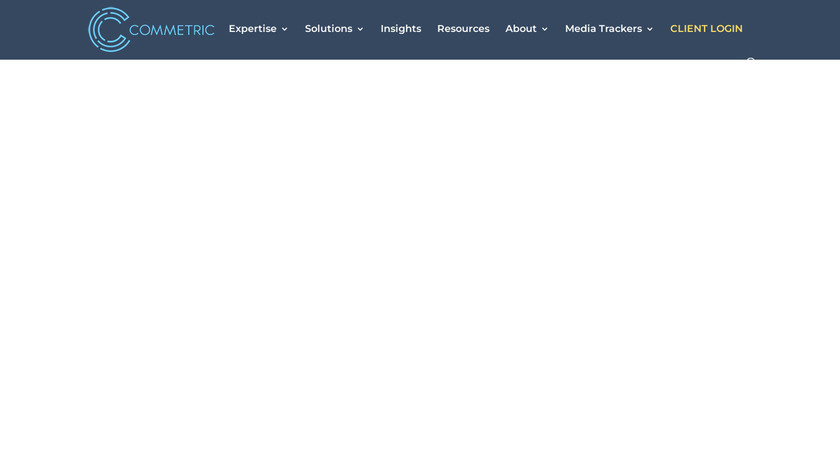Open the Solutions menu item

point(328,29)
